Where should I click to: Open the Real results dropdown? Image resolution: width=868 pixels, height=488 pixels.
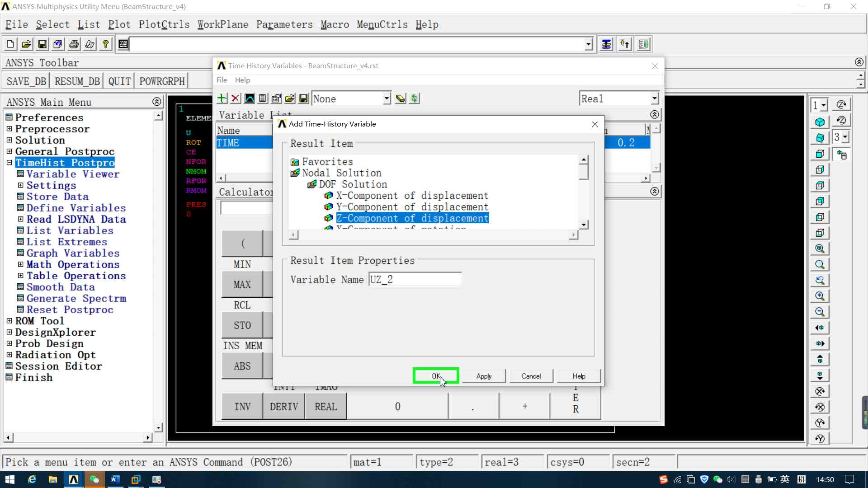tap(654, 99)
